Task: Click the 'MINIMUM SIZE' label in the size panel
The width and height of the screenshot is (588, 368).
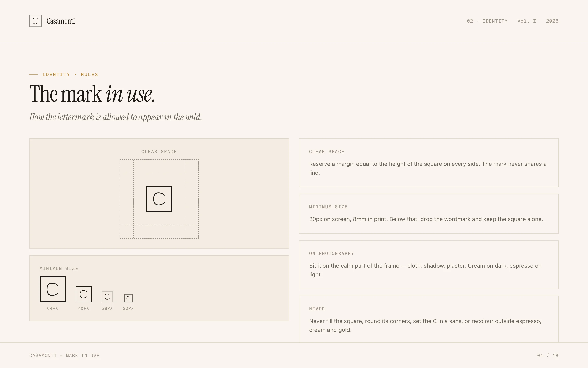Action: [x=59, y=268]
